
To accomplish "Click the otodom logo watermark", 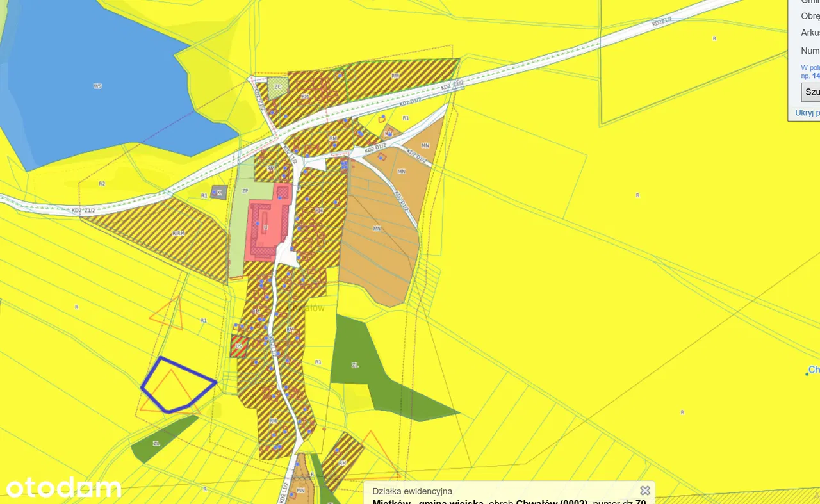I will click(64, 488).
